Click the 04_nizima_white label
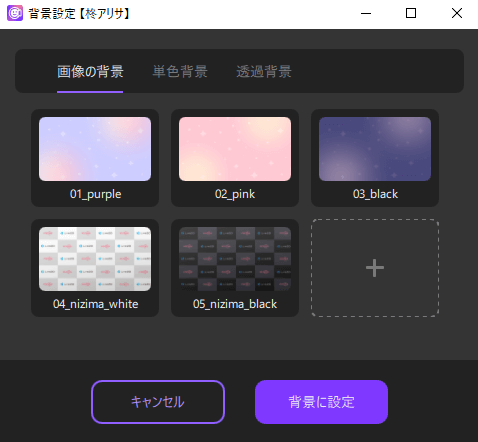478x442 pixels. (95, 304)
